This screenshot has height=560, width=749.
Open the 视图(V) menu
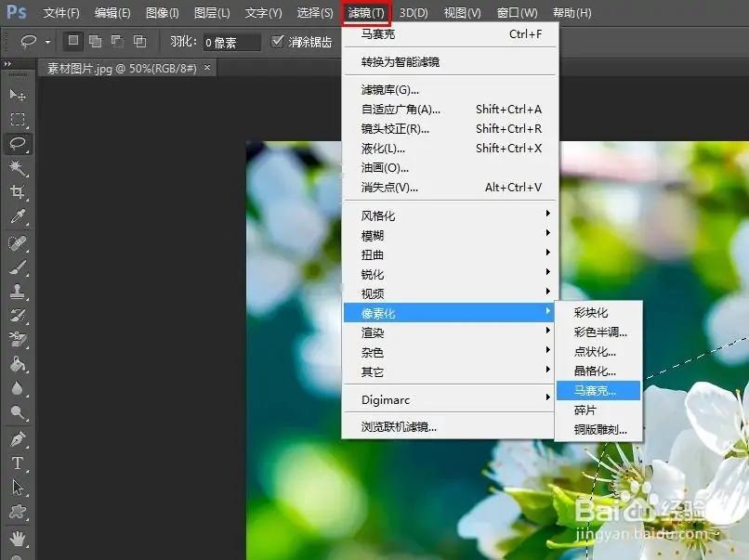(462, 13)
